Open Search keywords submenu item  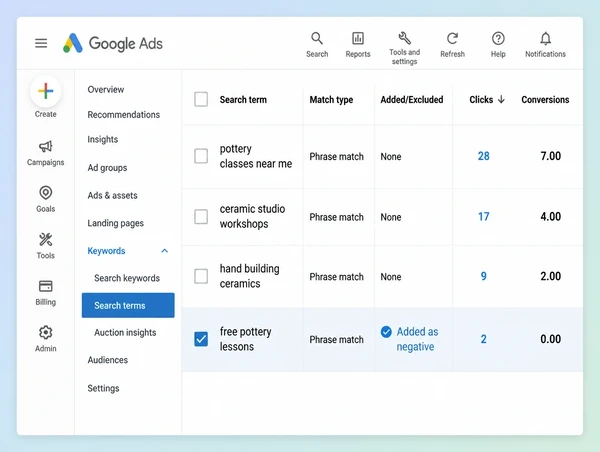click(x=127, y=278)
